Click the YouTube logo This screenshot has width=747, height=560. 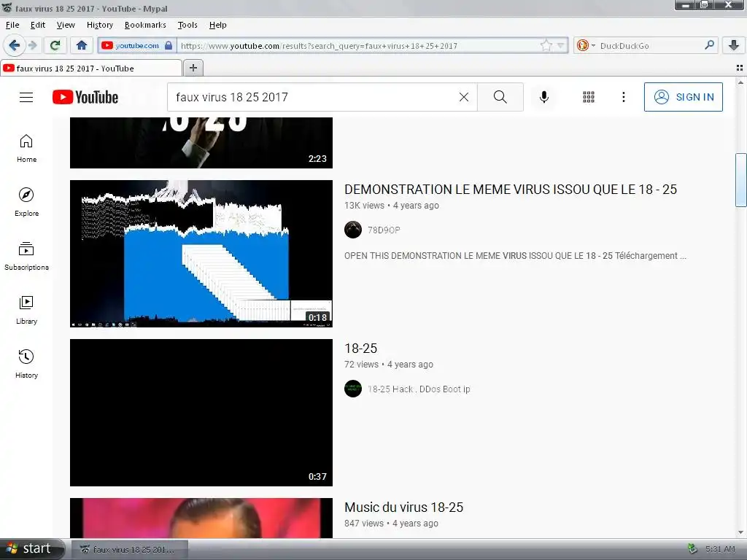85,97
